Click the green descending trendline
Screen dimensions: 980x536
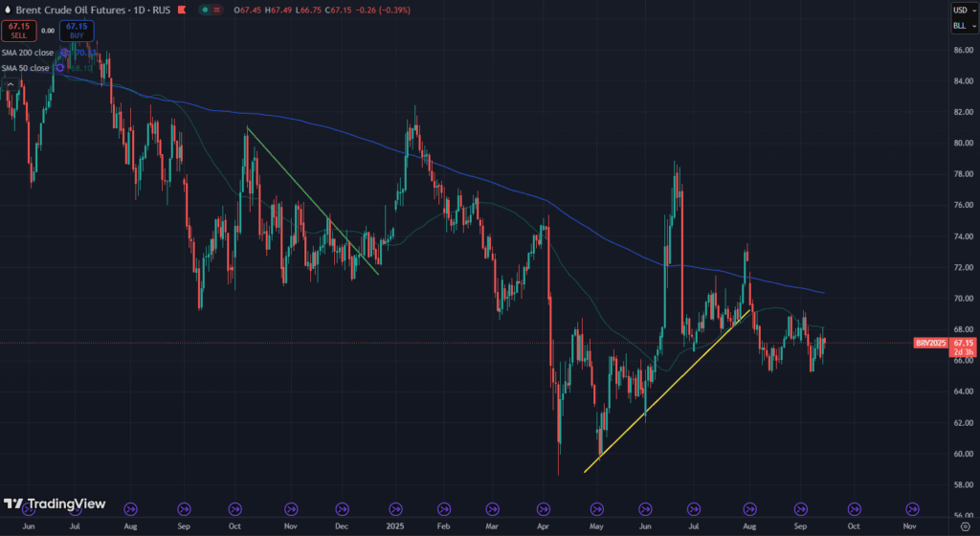(x=311, y=198)
